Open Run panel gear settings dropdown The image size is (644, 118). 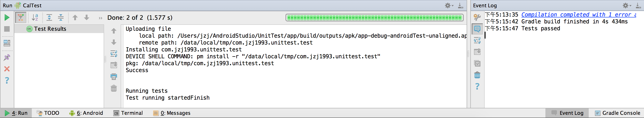pos(449,6)
